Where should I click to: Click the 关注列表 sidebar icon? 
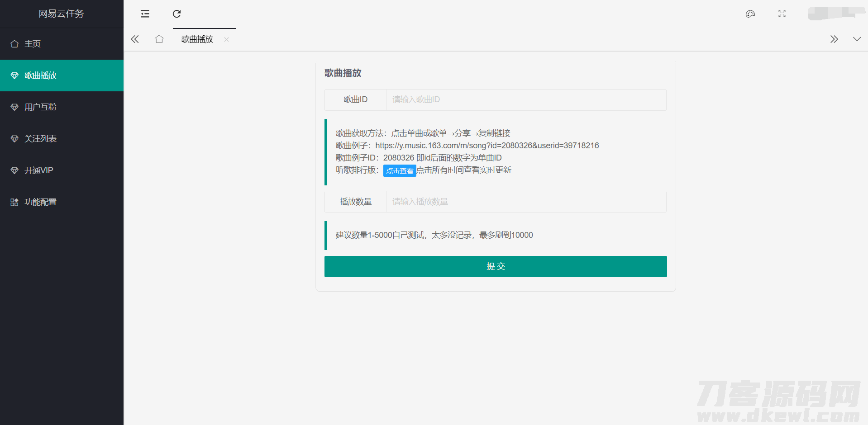[14, 138]
